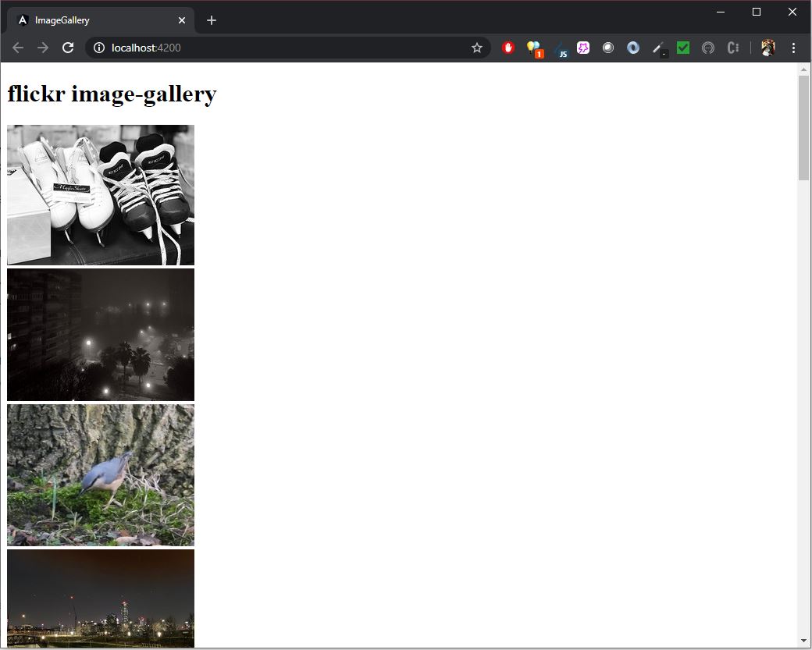Reload the ImageGallery page
The image size is (812, 650).
tap(68, 48)
